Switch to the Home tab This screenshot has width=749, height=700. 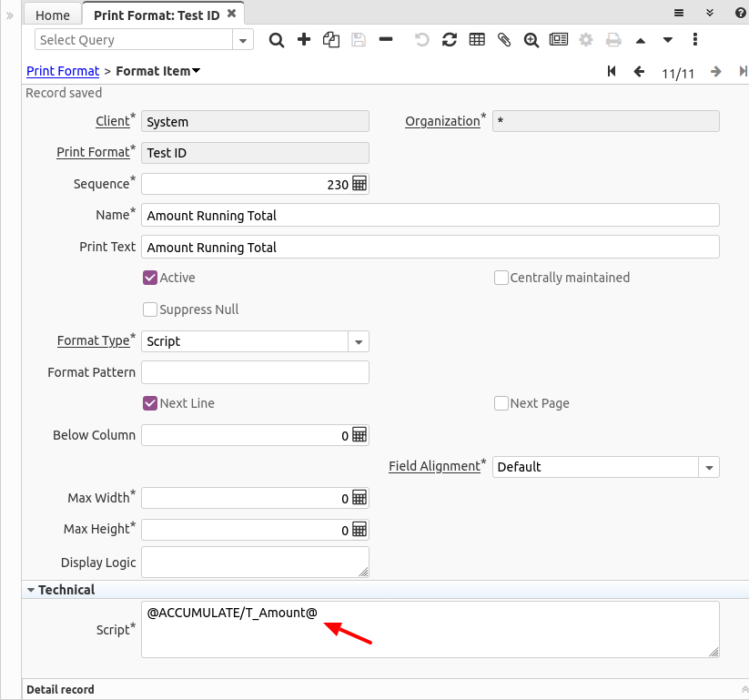pyautogui.click(x=52, y=15)
